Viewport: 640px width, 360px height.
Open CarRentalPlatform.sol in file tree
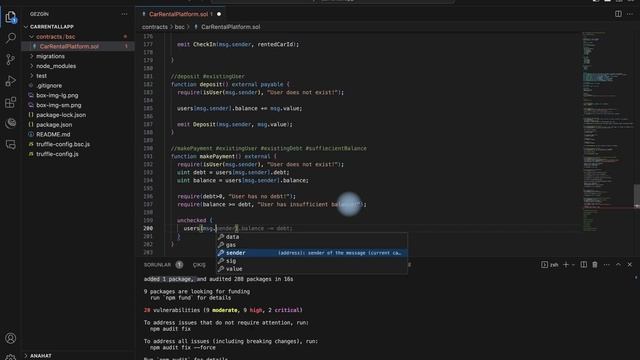(x=69, y=46)
